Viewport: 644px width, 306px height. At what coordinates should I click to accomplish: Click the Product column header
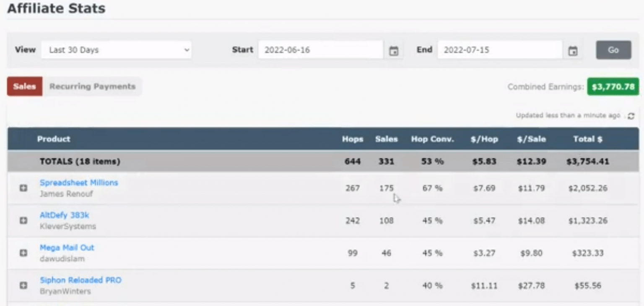[x=54, y=139]
